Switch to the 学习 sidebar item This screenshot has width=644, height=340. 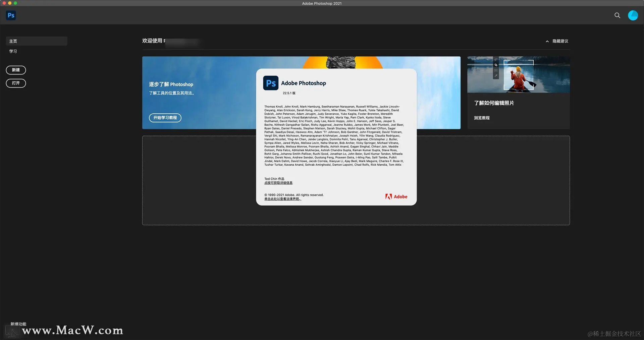click(x=13, y=51)
